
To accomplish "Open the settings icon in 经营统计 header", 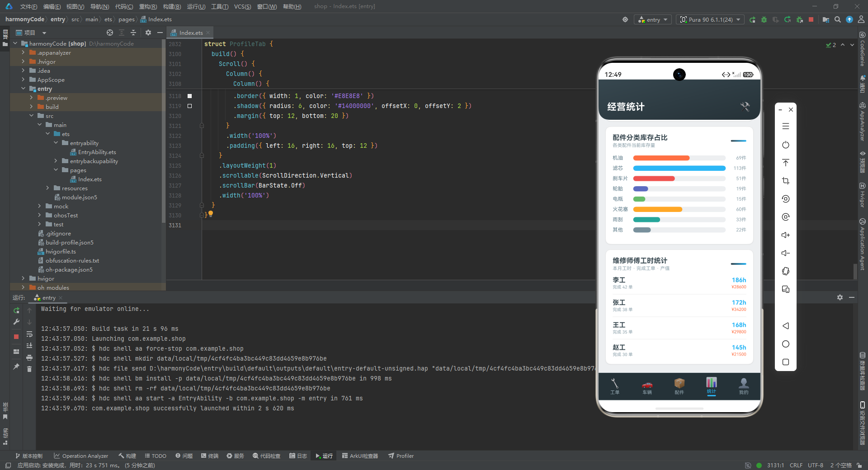I will 745,107.
